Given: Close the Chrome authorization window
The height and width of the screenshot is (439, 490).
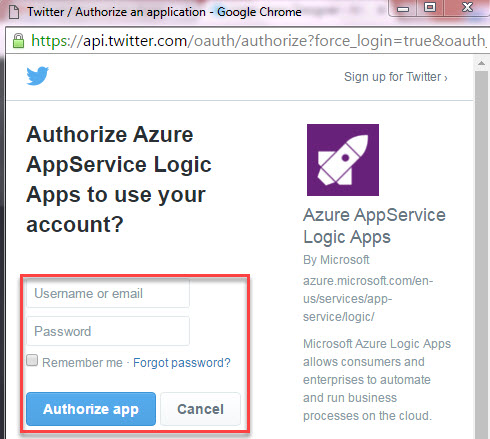Looking at the screenshot, I should pyautogui.click(x=467, y=8).
